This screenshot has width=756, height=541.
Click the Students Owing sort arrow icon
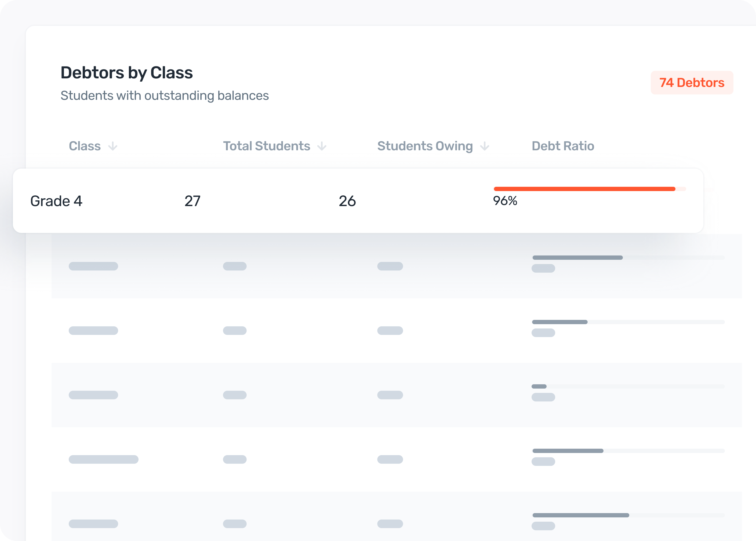(485, 146)
